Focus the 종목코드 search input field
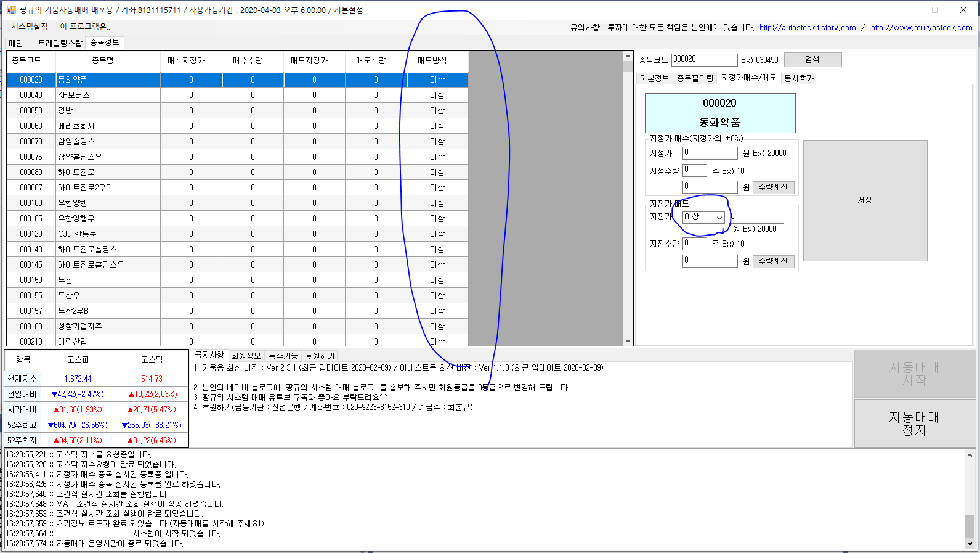Viewport: 980px width, 553px height. point(704,60)
